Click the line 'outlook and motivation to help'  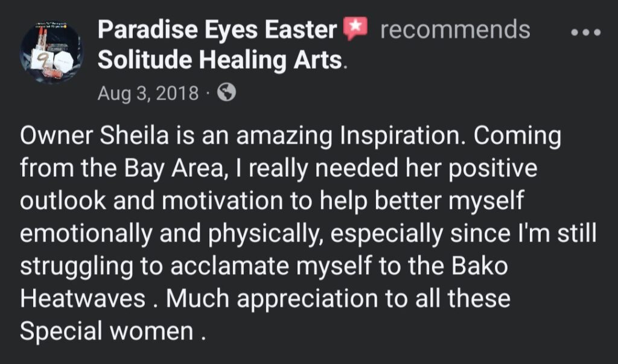[272, 201]
